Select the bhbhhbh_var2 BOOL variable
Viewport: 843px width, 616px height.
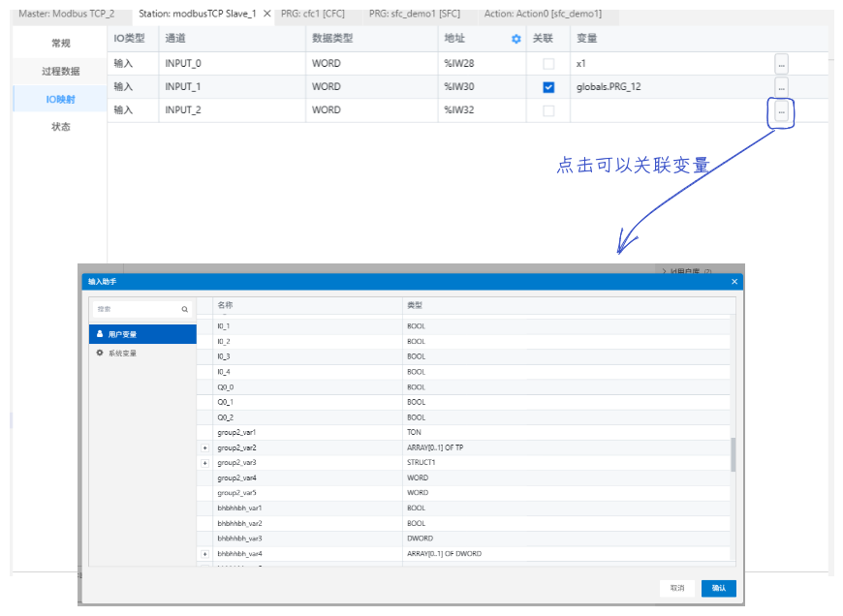(x=463, y=524)
